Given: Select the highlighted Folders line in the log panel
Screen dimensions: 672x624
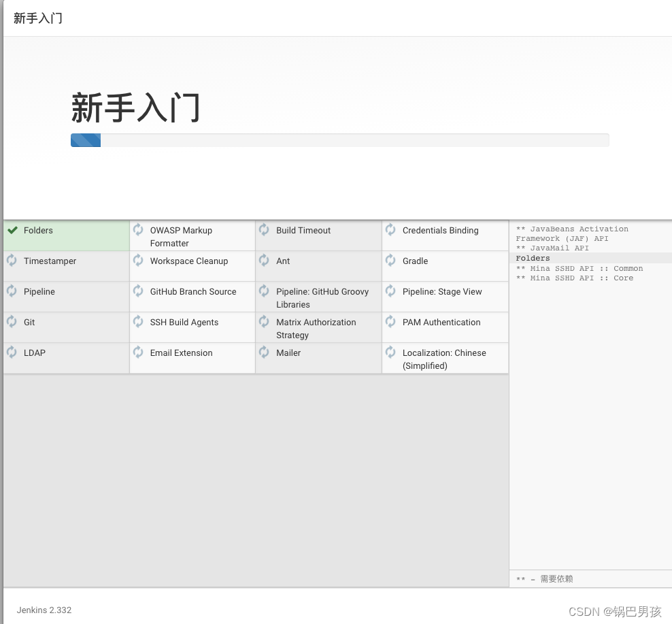Looking at the screenshot, I should [x=533, y=258].
